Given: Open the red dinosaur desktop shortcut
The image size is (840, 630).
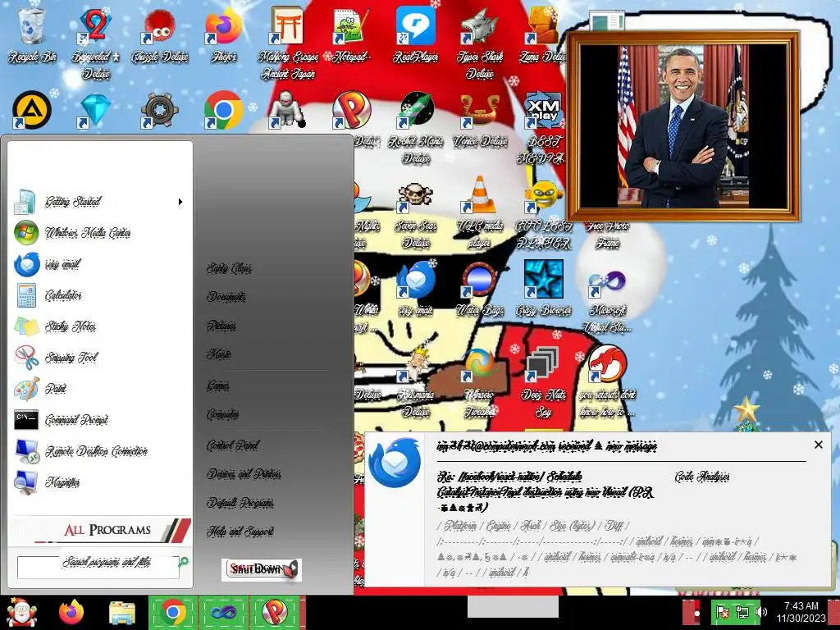Looking at the screenshot, I should (607, 381).
